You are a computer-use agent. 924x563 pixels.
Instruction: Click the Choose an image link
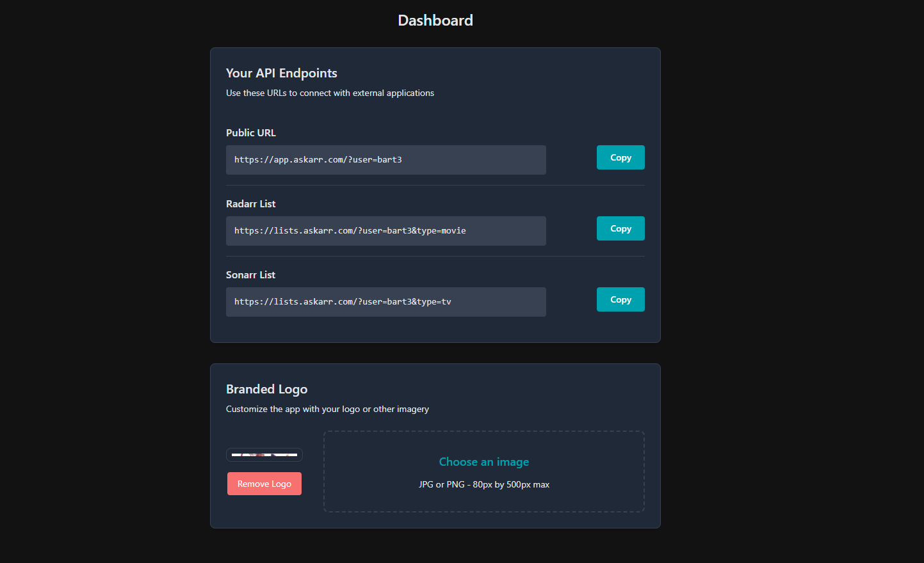pyautogui.click(x=484, y=462)
